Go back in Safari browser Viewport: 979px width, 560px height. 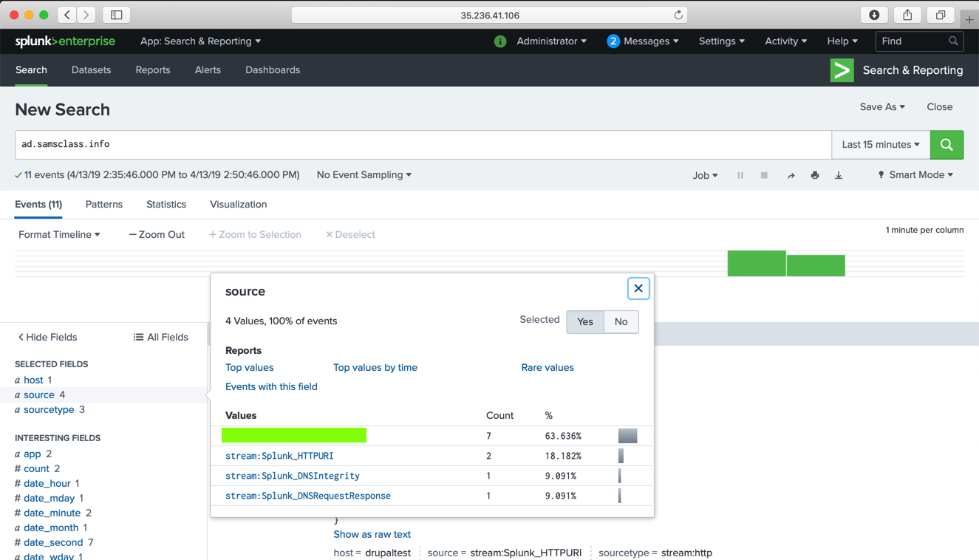tap(67, 15)
